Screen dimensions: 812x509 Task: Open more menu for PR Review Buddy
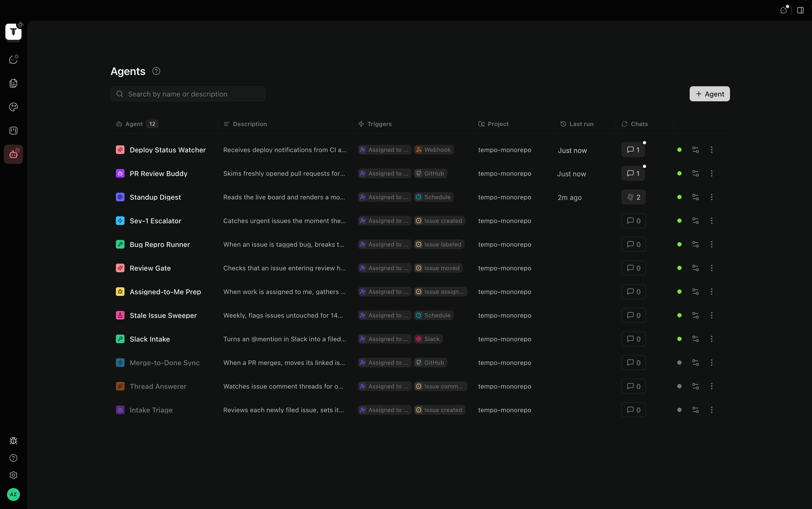point(712,173)
